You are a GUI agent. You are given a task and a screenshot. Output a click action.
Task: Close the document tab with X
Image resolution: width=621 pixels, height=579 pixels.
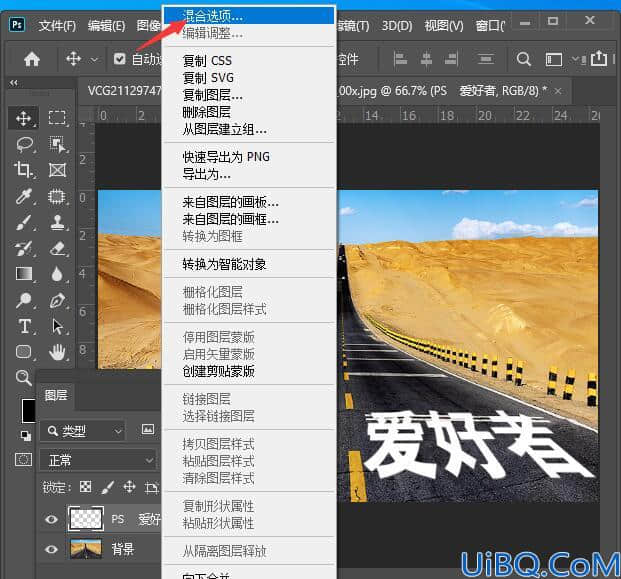tap(558, 91)
